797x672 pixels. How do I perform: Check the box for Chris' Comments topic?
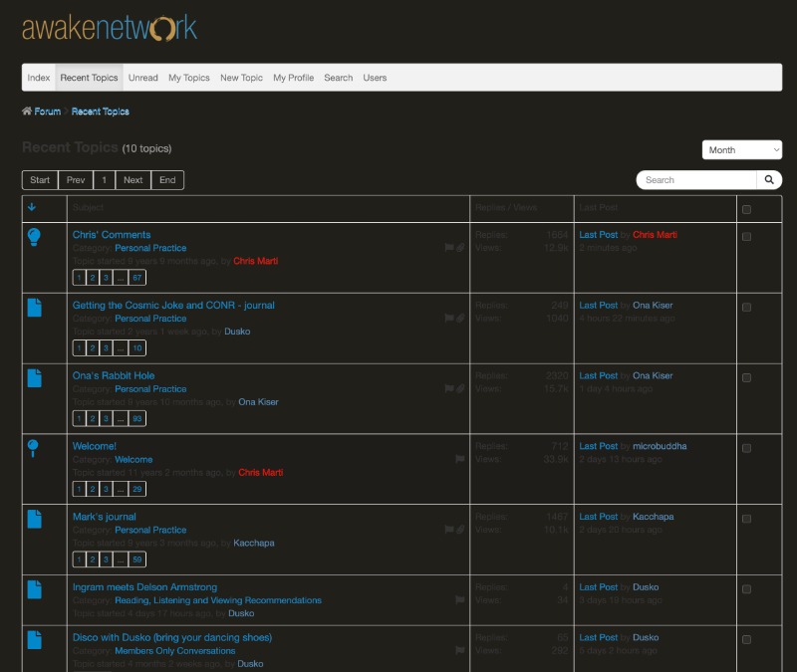coord(747,237)
